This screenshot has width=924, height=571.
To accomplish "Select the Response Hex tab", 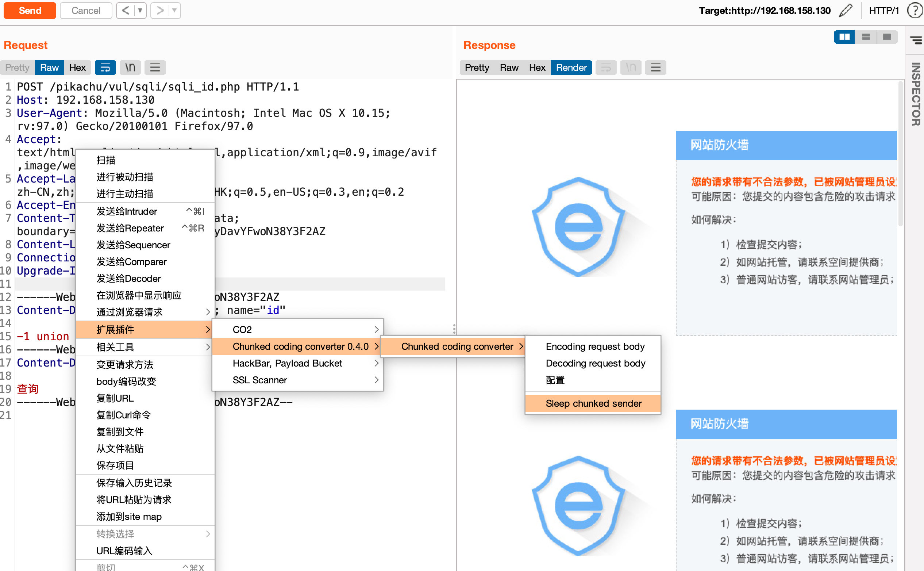I will click(x=537, y=68).
